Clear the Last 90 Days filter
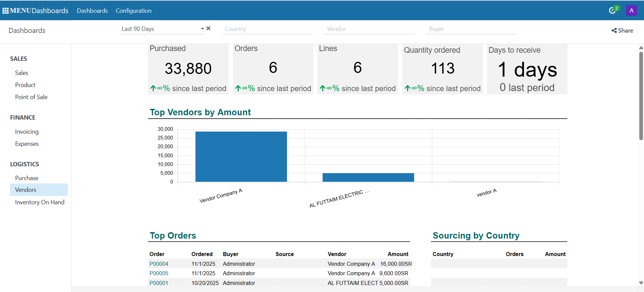Screen dimensions: 644x292 pyautogui.click(x=208, y=29)
